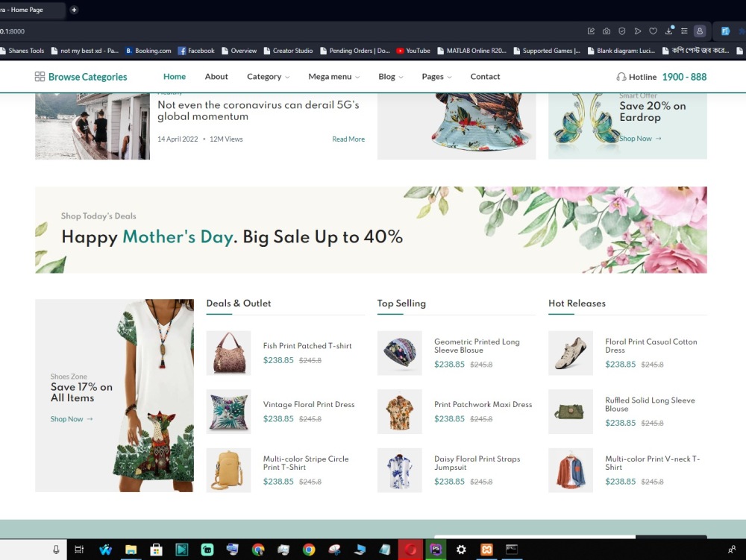
Task: Click the blue FI extension icon
Action: [x=725, y=31]
